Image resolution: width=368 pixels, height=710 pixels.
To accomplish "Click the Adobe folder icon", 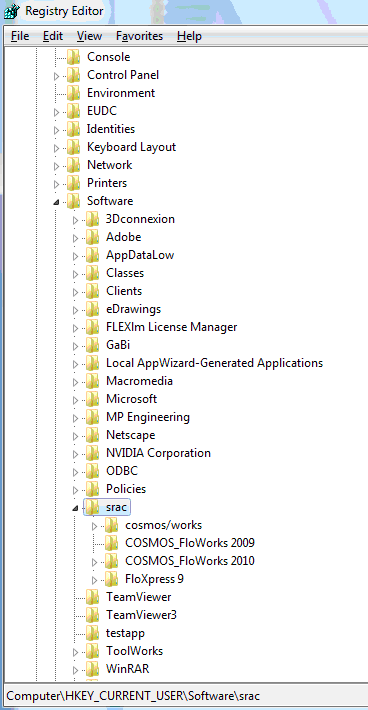I will pyautogui.click(x=92, y=237).
